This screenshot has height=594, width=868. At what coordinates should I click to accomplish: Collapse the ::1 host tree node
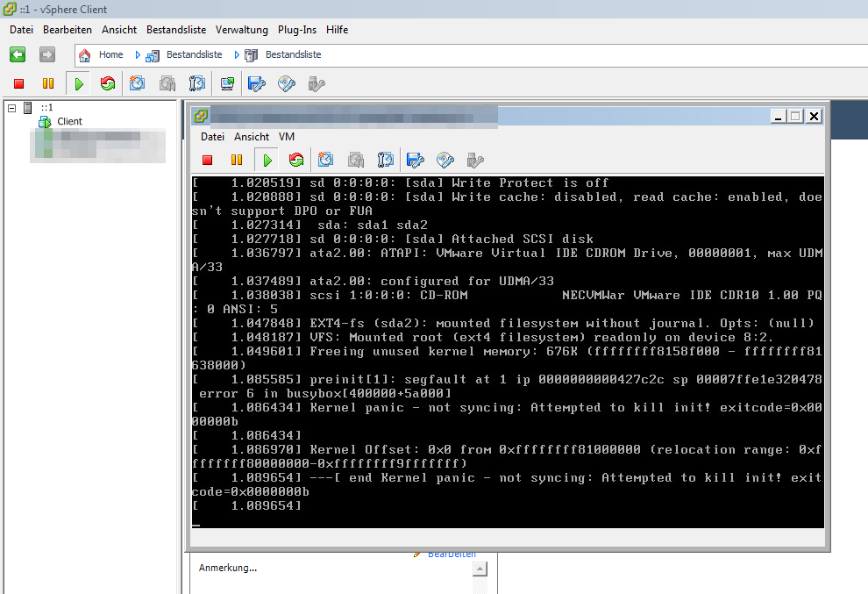click(11, 108)
